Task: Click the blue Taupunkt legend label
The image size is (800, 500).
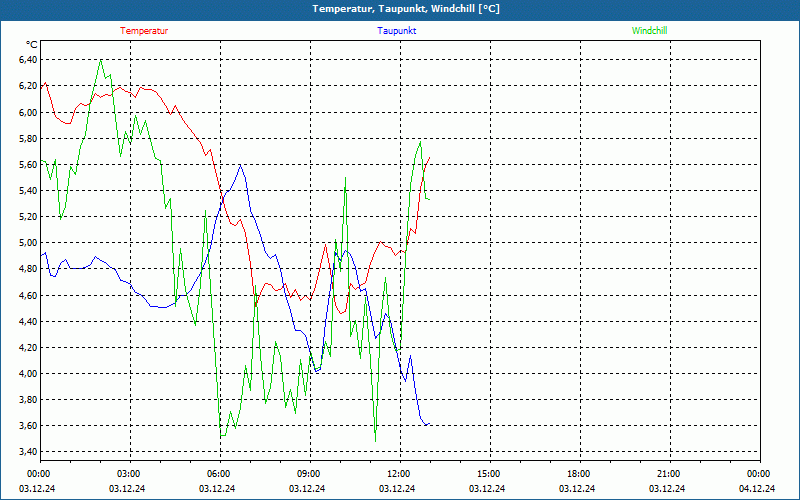Action: pyautogui.click(x=396, y=31)
